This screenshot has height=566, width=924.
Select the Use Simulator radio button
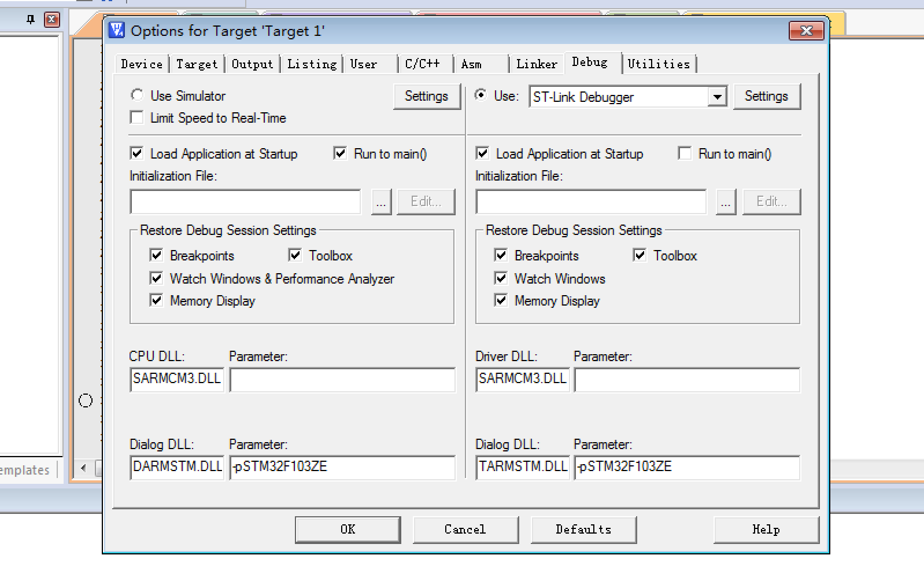(137, 95)
